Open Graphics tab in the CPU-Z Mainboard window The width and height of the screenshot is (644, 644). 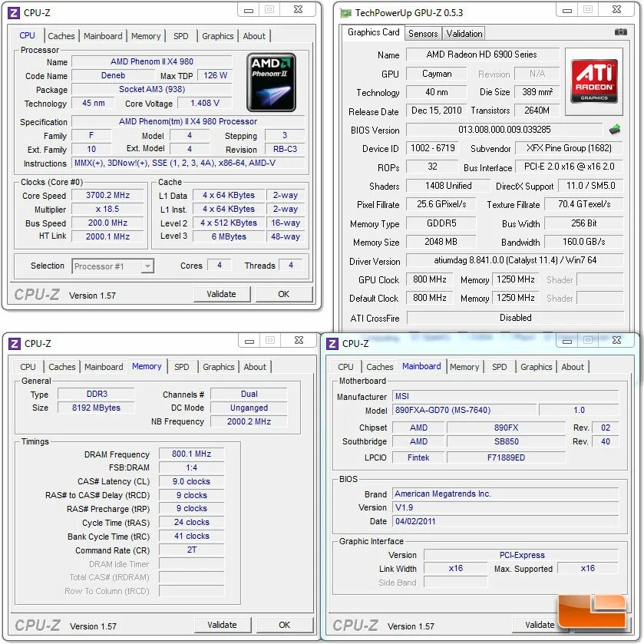point(536,367)
